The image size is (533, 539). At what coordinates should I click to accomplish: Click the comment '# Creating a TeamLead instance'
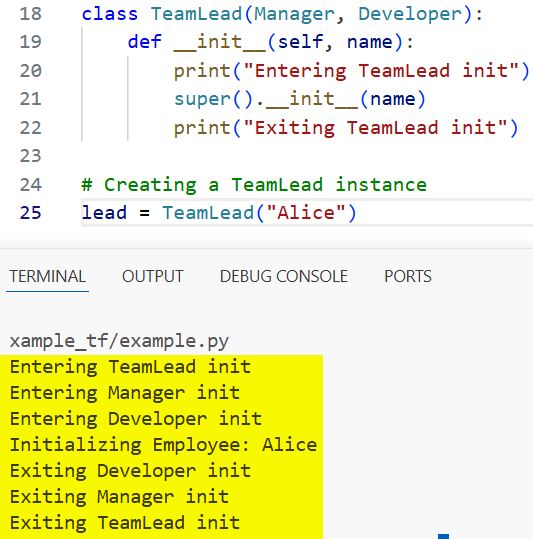click(x=254, y=185)
